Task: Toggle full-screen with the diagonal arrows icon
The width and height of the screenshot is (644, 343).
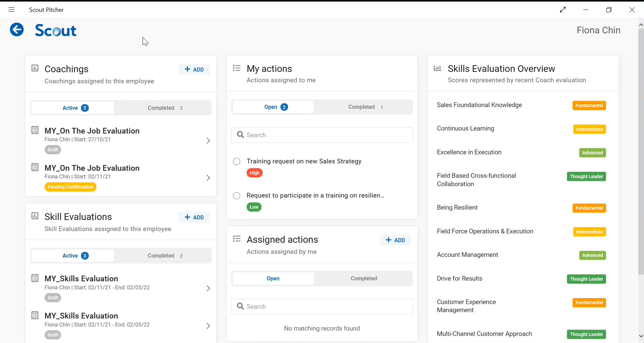Action: coord(563,10)
